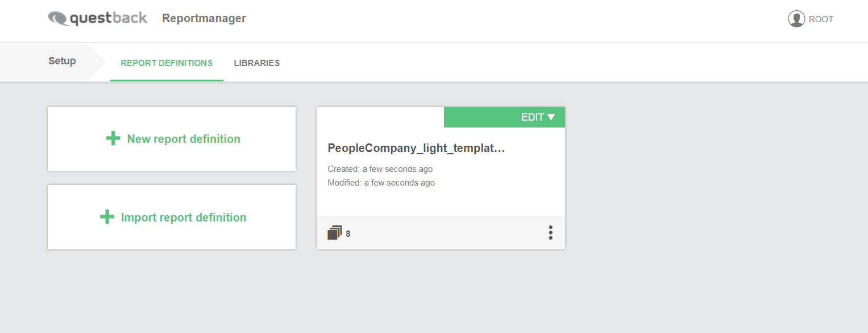
Task: Open the ROOT user account menu
Action: click(811, 19)
